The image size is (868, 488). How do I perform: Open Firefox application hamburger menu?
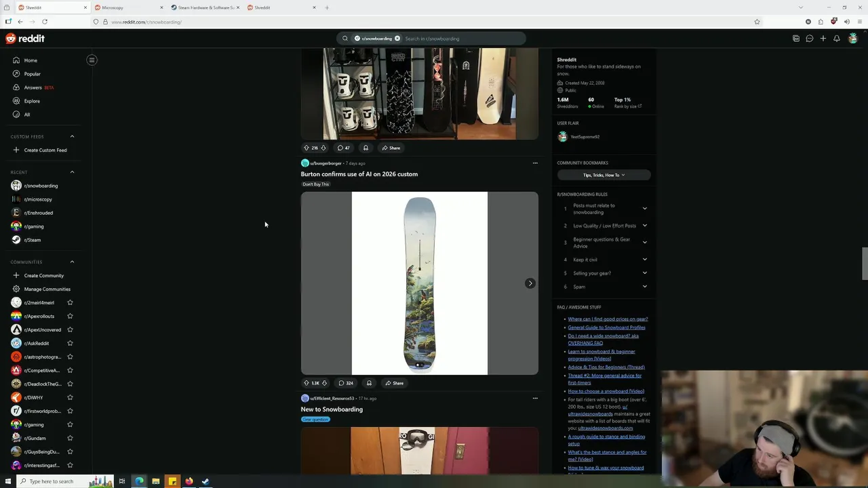point(860,22)
